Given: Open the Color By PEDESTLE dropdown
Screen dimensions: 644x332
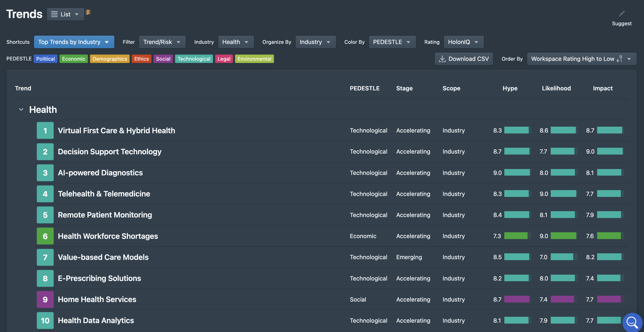Looking at the screenshot, I should click(x=392, y=42).
